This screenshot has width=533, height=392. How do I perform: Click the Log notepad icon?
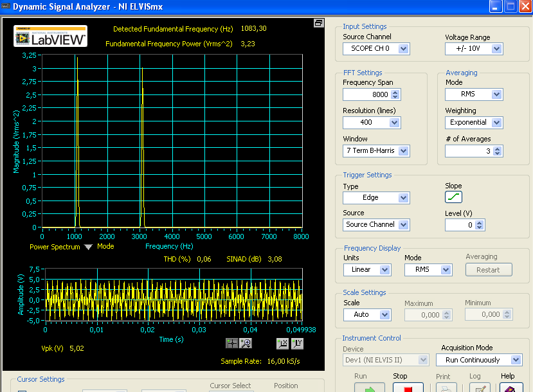(480, 388)
